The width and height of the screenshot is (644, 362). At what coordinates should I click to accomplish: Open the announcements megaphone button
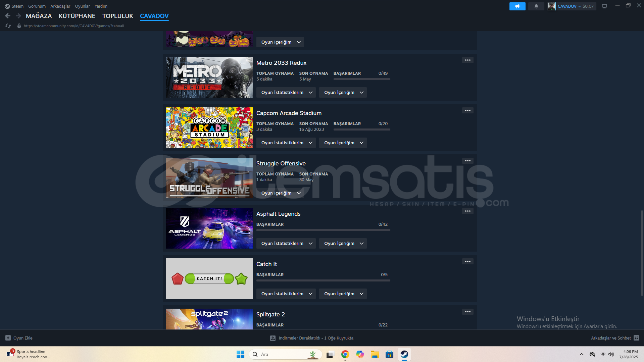click(x=517, y=6)
